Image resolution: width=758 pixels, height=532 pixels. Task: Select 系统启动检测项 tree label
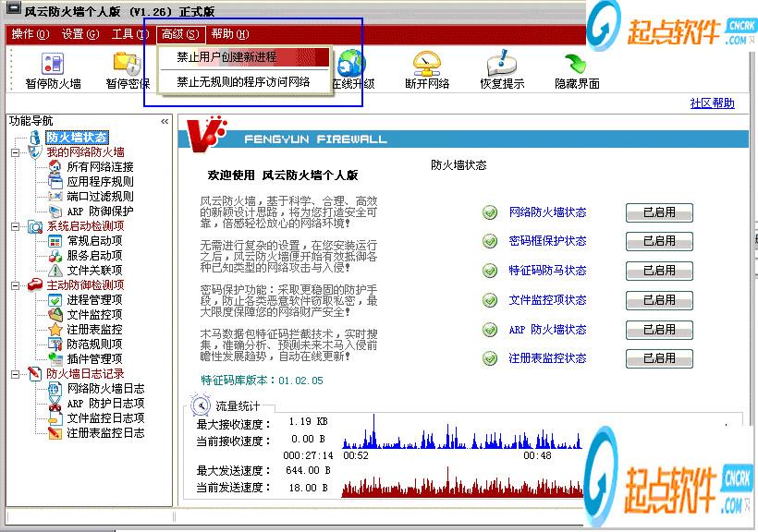click(x=85, y=226)
